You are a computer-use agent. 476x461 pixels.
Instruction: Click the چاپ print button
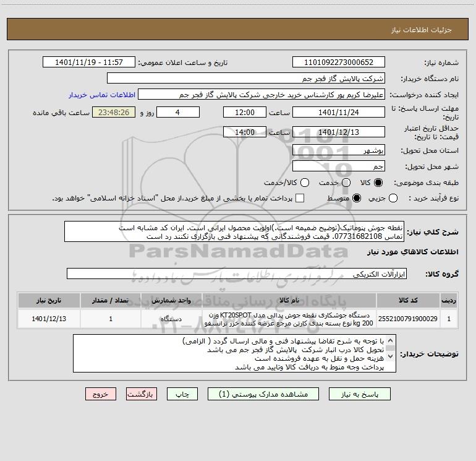coord(182,394)
